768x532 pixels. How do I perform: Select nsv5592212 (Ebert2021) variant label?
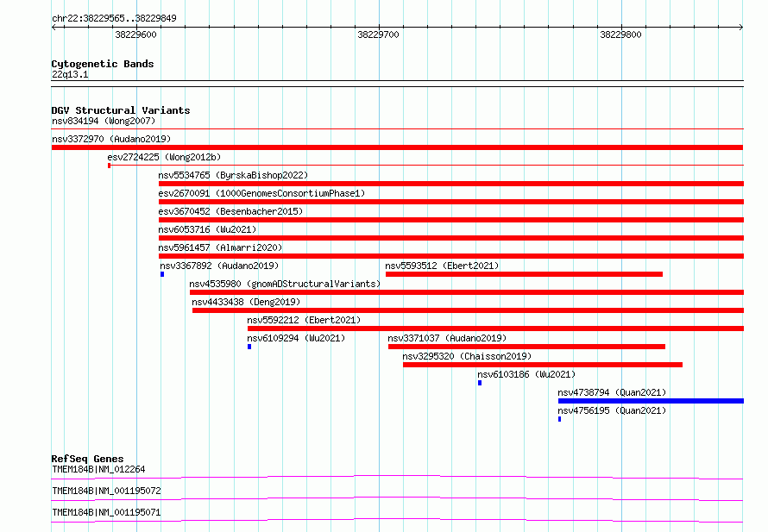coord(304,320)
